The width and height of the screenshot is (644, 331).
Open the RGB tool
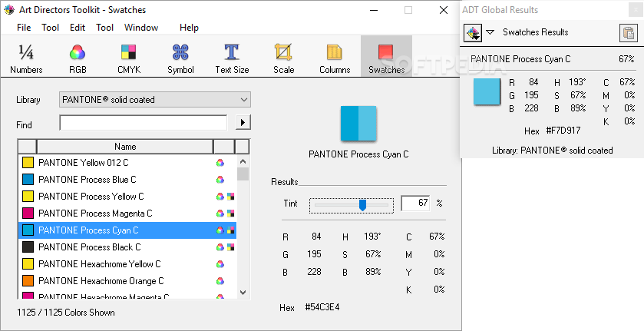(78, 58)
